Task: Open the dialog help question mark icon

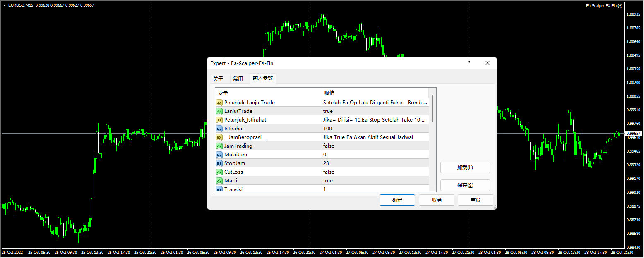Action: click(x=469, y=63)
